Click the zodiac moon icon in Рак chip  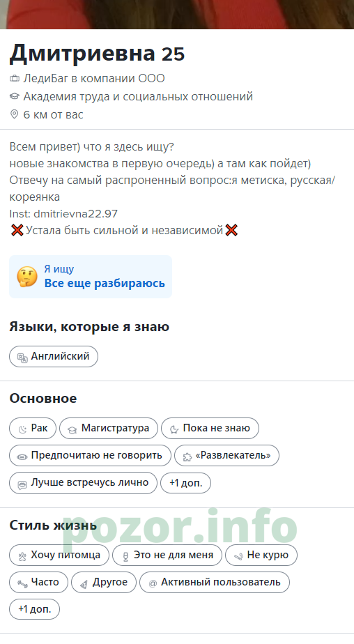click(x=22, y=429)
